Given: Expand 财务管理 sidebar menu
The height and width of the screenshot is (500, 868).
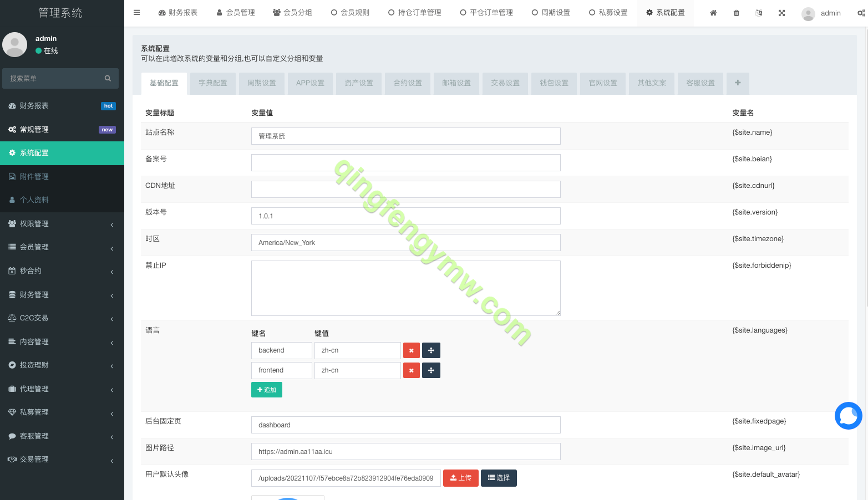Looking at the screenshot, I should 62,295.
